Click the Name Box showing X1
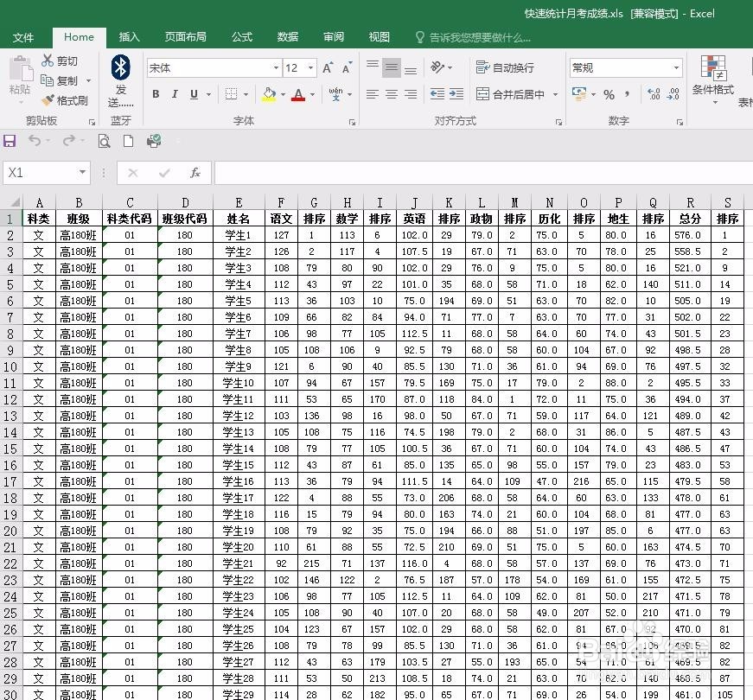 [40, 173]
